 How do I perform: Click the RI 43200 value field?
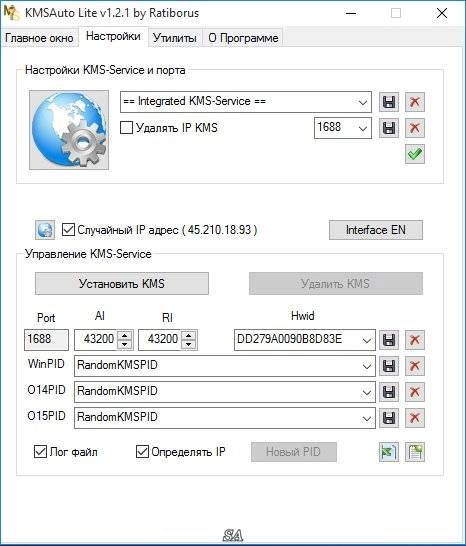[161, 340]
